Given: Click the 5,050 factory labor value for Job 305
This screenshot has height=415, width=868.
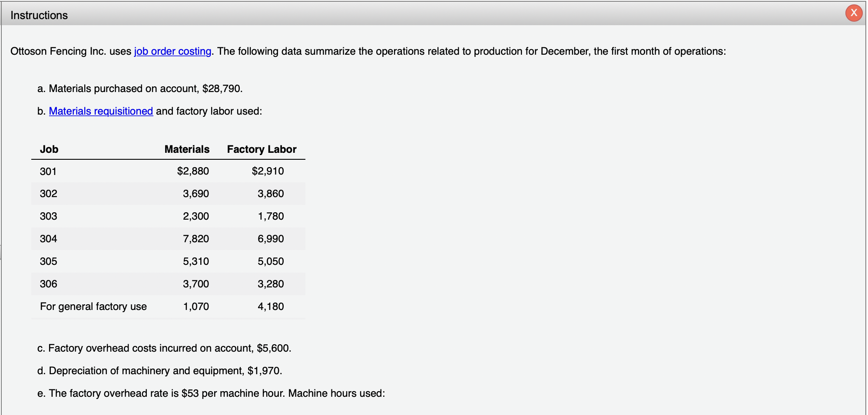Looking at the screenshot, I should pyautogui.click(x=270, y=261).
